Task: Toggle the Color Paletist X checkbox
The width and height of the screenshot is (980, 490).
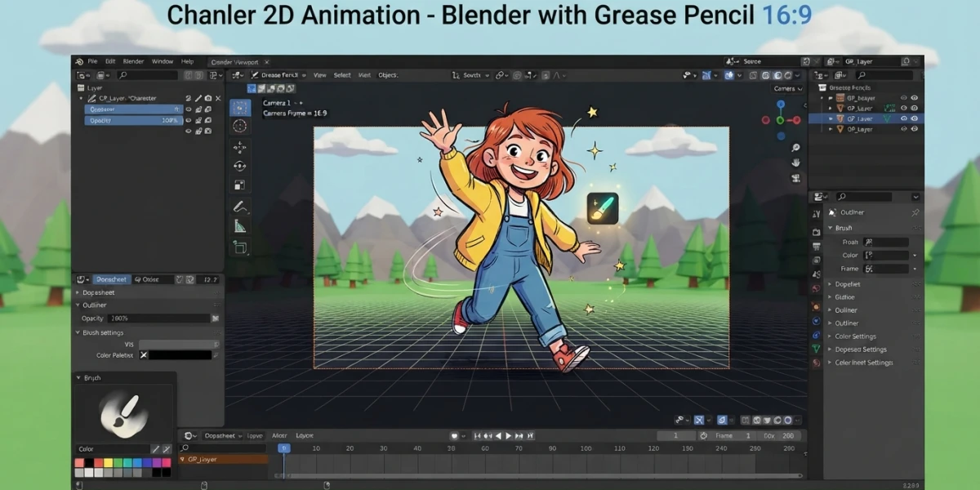Action: 144,355
